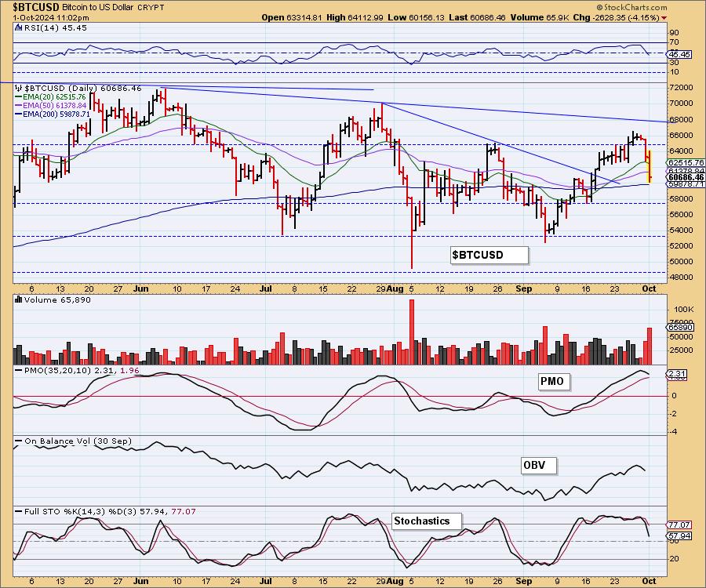Click the Volume 65,890 panel label
Viewport: 706px width, 588px height.
tap(57, 299)
